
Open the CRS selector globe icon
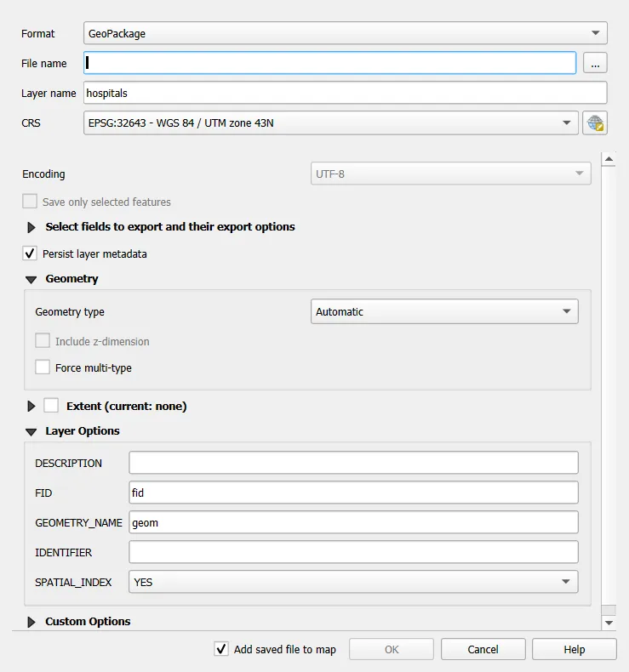point(595,123)
